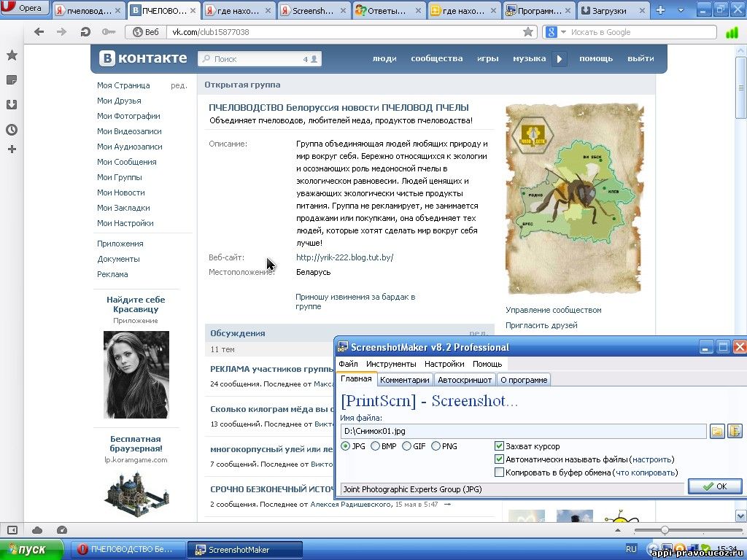The image size is (747, 560).
Task: Open the 'Файл' menu in ScreenshotMaker
Action: click(x=348, y=364)
